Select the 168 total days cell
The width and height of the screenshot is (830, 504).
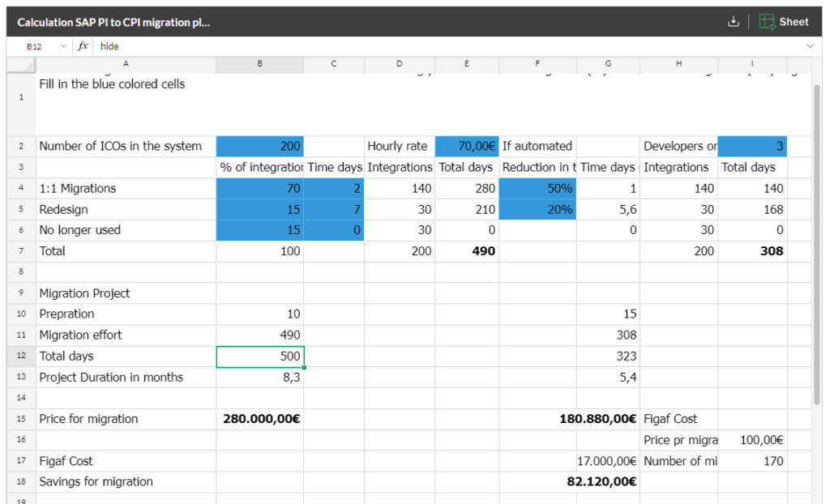coord(752,210)
